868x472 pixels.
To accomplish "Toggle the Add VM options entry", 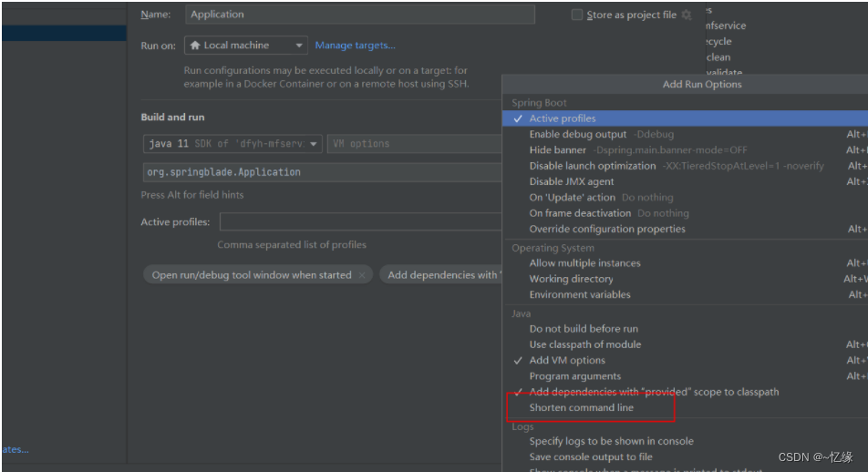I will coord(566,360).
